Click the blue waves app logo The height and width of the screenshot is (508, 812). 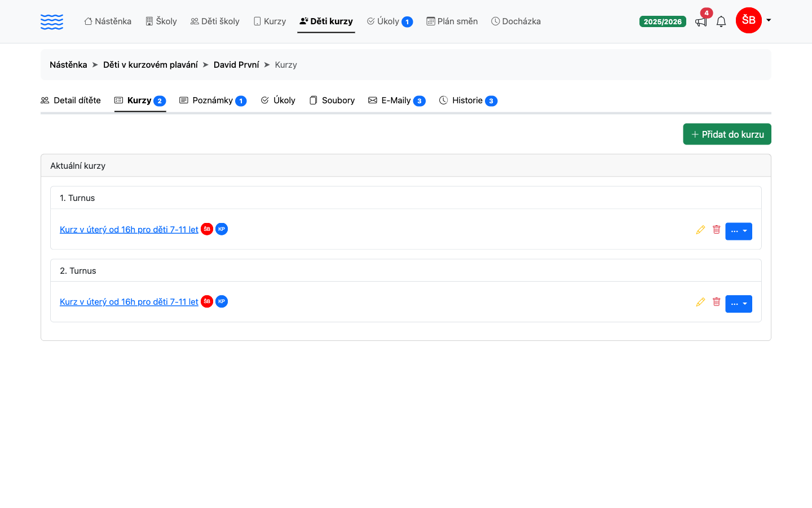coord(52,21)
